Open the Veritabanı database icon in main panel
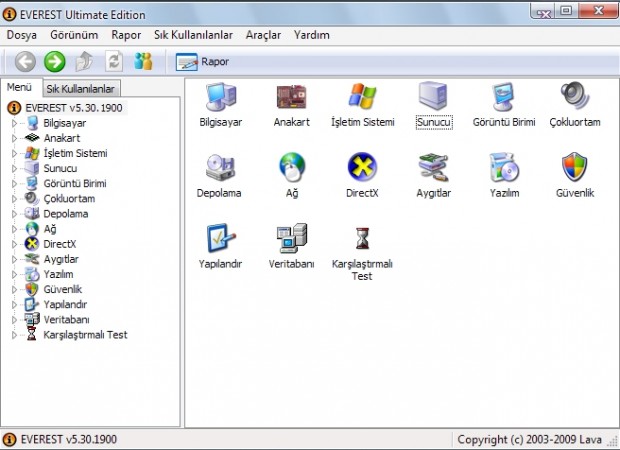 point(292,238)
